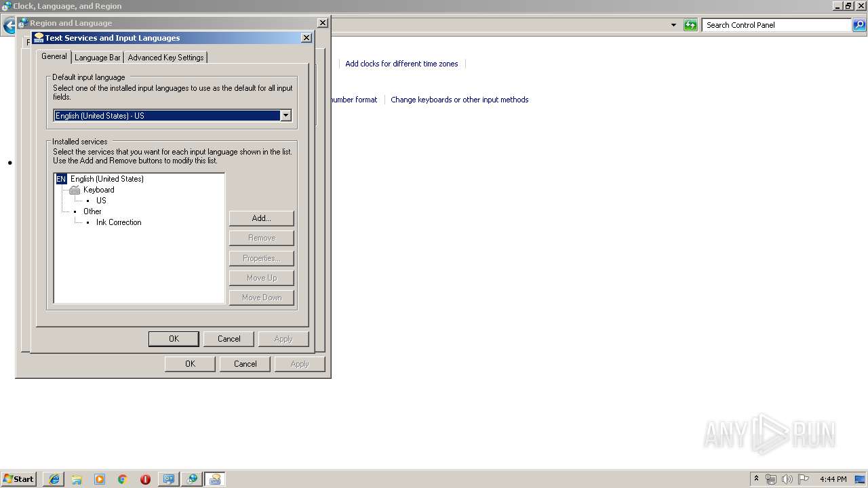
Task: Open the Advanced Key Settings tab
Action: [165, 58]
